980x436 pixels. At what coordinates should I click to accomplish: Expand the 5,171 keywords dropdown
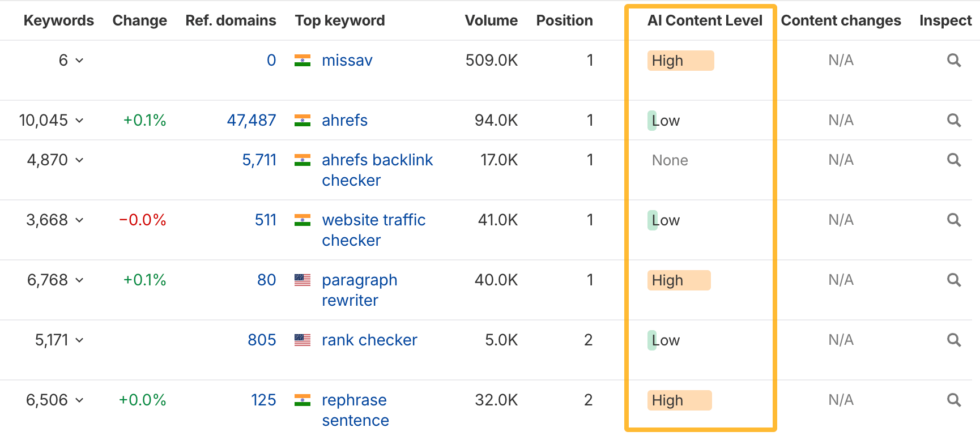[x=79, y=340]
